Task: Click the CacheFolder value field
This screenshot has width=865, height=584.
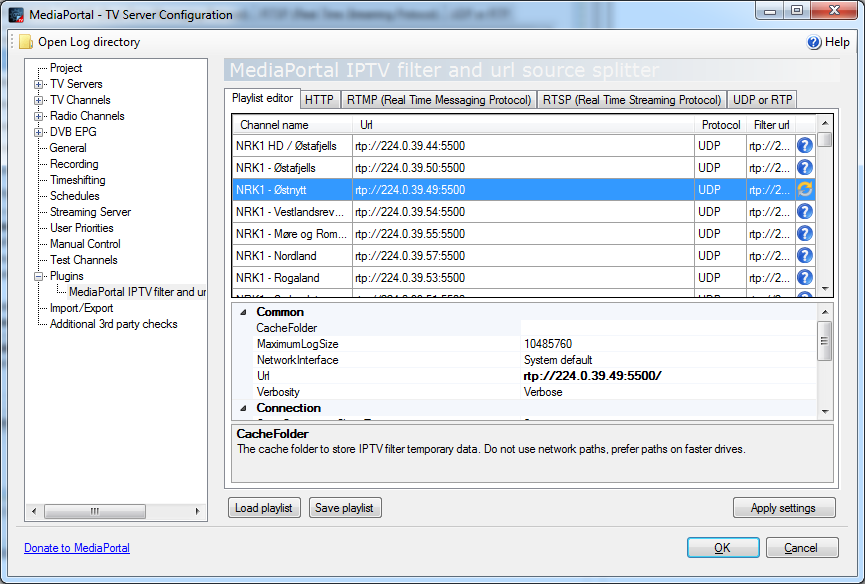Action: coord(668,328)
